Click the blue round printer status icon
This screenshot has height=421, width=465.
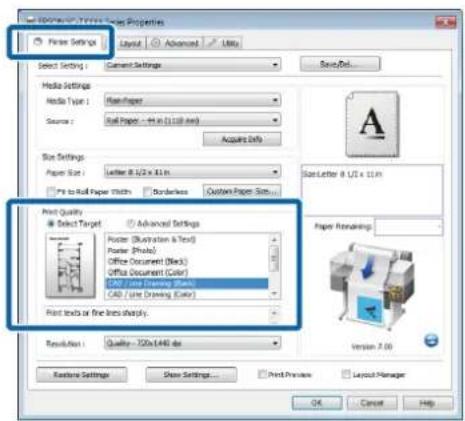[431, 341]
